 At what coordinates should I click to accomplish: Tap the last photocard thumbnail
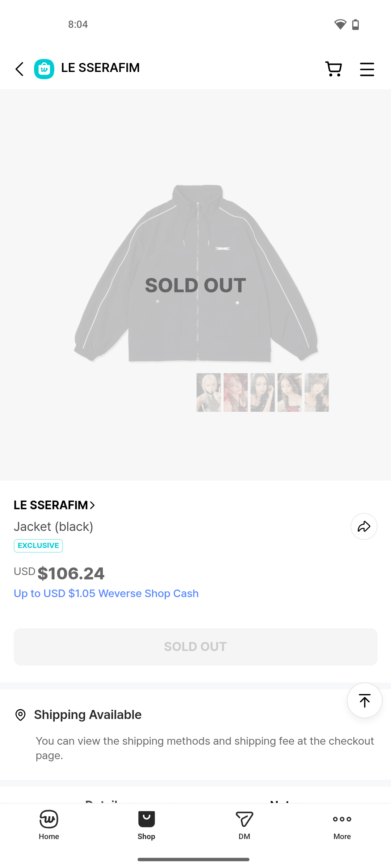click(316, 392)
